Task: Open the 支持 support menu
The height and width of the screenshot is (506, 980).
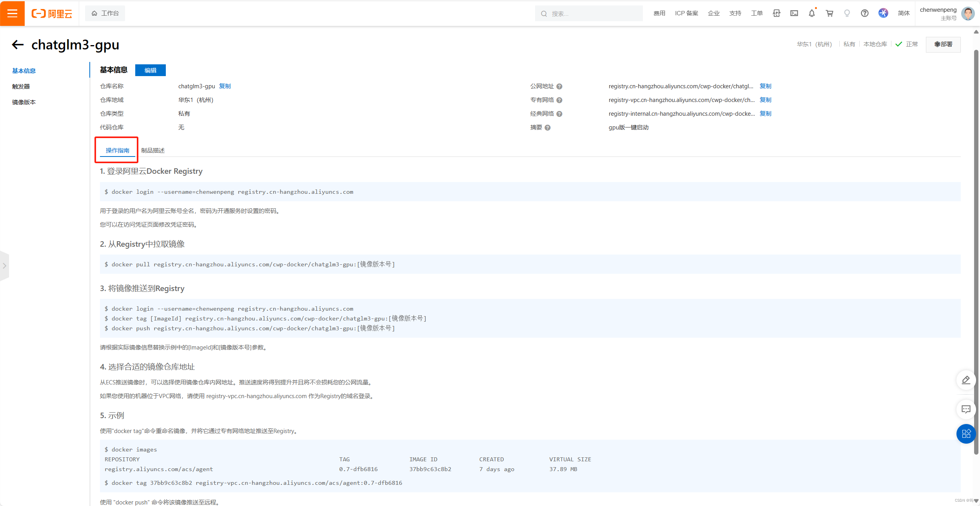Action: pyautogui.click(x=735, y=13)
